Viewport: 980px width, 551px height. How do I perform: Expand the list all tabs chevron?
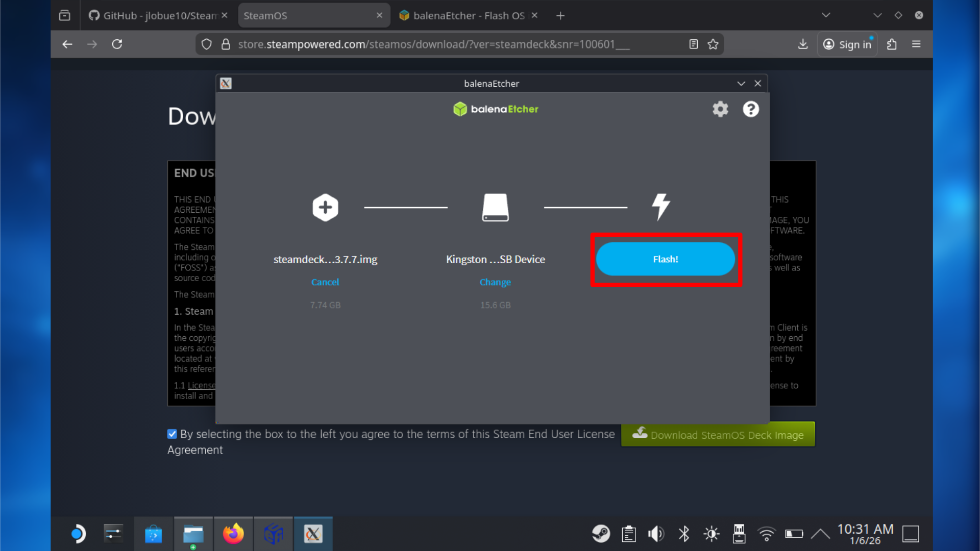[x=826, y=15]
